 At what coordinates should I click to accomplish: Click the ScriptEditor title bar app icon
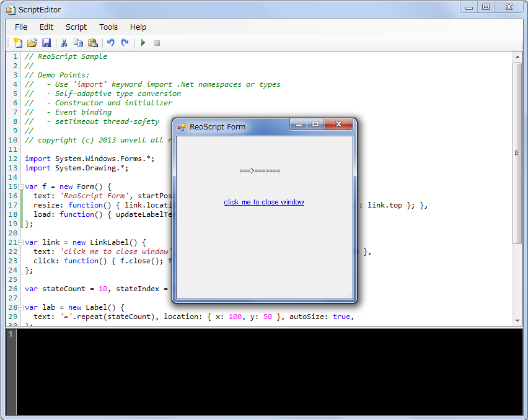tap(11, 10)
